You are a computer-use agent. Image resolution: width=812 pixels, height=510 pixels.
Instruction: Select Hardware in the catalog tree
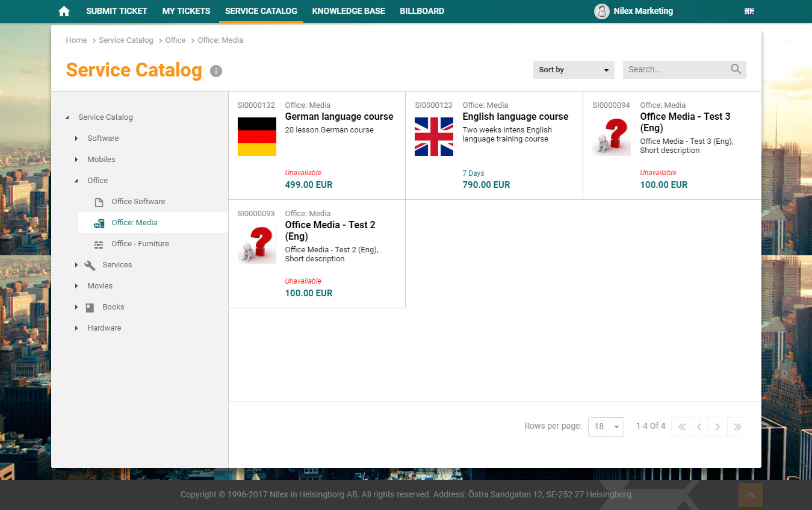104,328
